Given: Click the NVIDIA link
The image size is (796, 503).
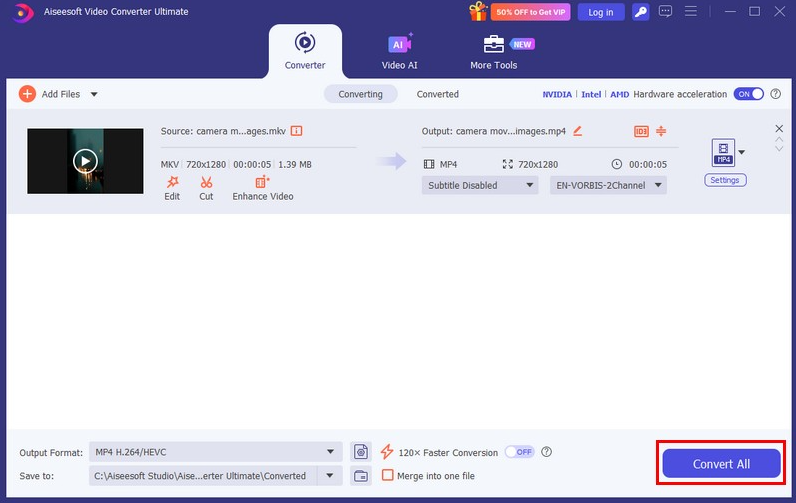Looking at the screenshot, I should [557, 94].
